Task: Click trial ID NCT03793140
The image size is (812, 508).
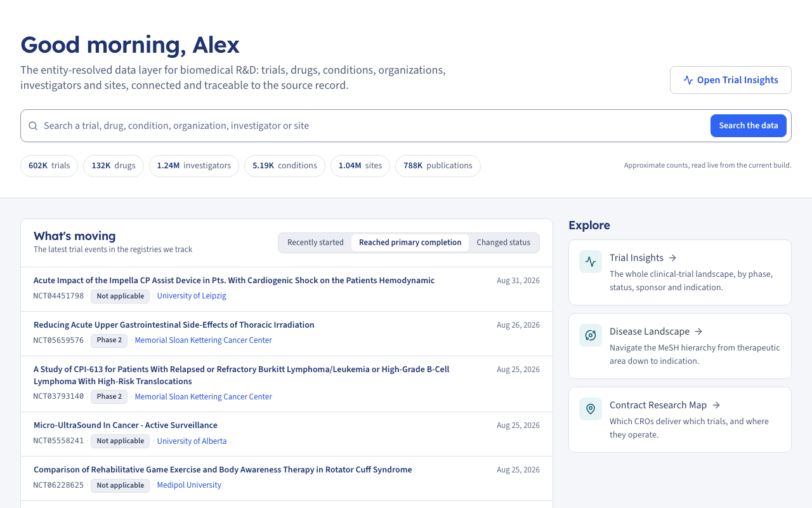Action: 58,397
